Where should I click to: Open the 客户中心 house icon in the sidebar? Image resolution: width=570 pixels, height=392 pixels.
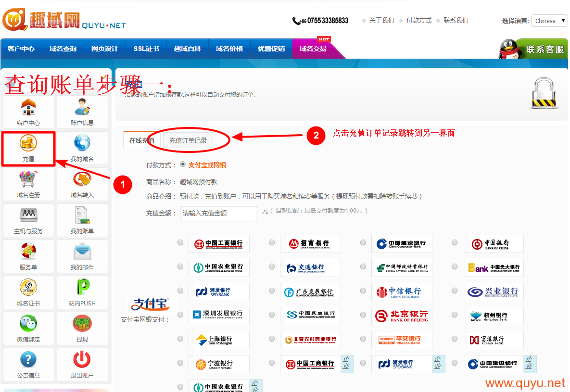(28, 107)
